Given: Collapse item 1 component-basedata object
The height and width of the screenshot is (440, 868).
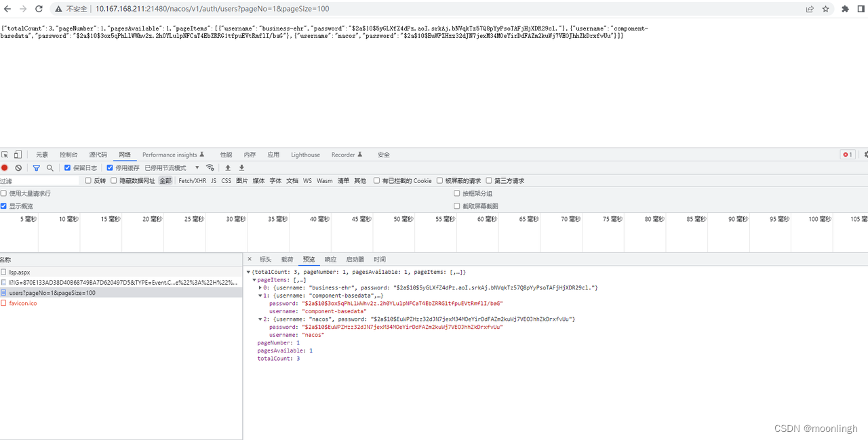Looking at the screenshot, I should [x=260, y=296].
